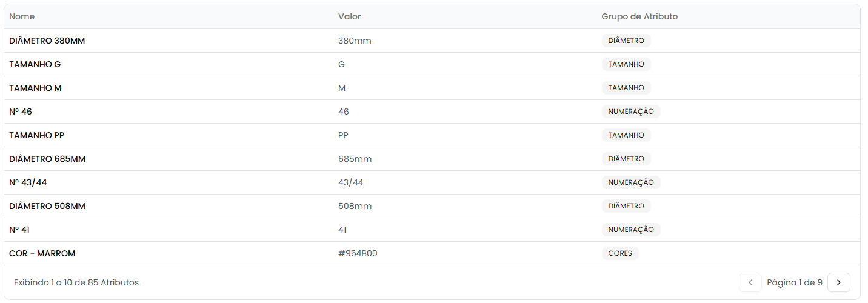Open the DIÂMETRO 685MM attribute
868x303 pixels.
[x=47, y=159]
